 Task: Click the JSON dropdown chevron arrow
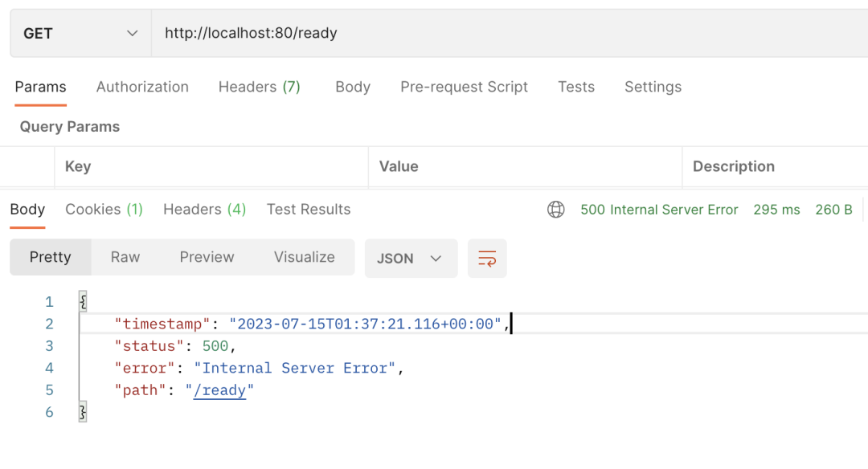(x=436, y=259)
